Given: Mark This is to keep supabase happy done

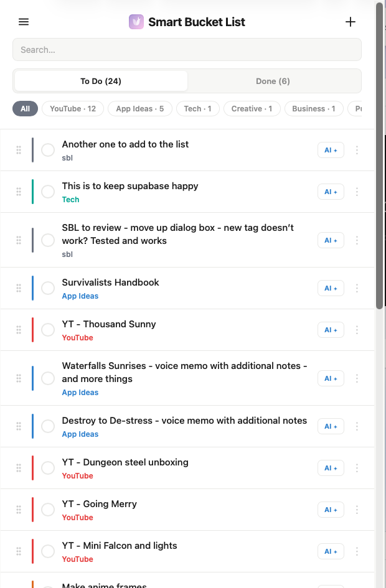Looking at the screenshot, I should [x=48, y=192].
